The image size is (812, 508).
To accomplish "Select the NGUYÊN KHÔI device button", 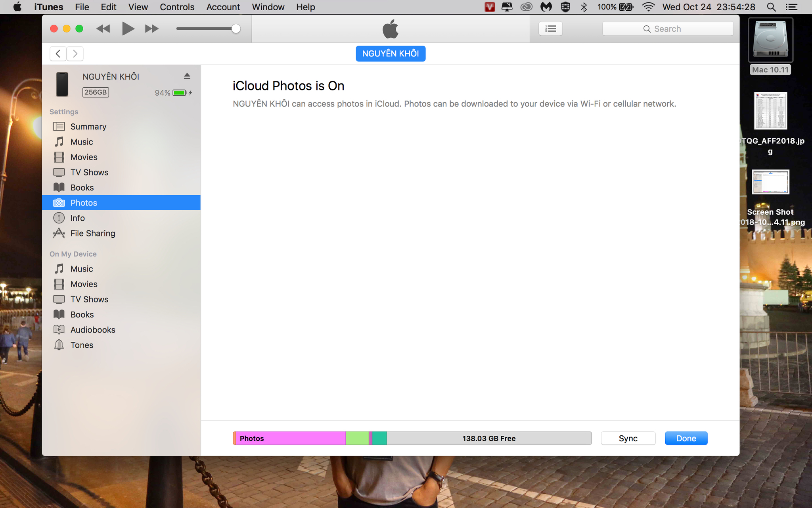I will coord(391,54).
